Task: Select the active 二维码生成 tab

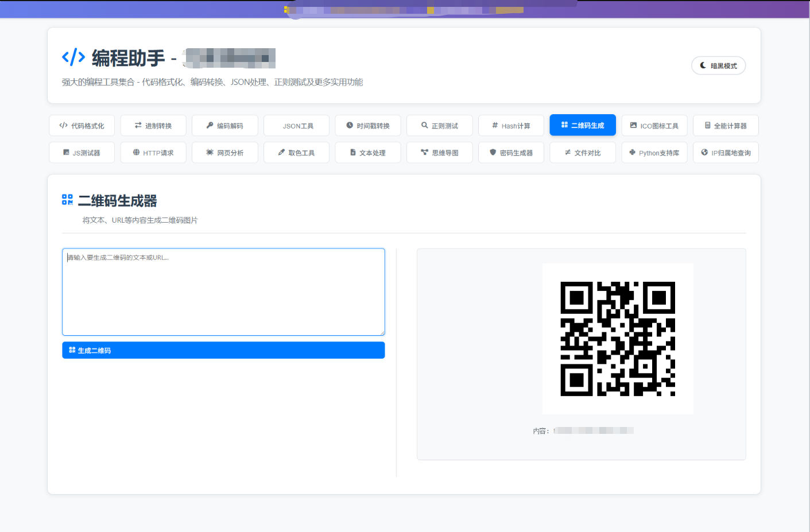Action: 583,125
